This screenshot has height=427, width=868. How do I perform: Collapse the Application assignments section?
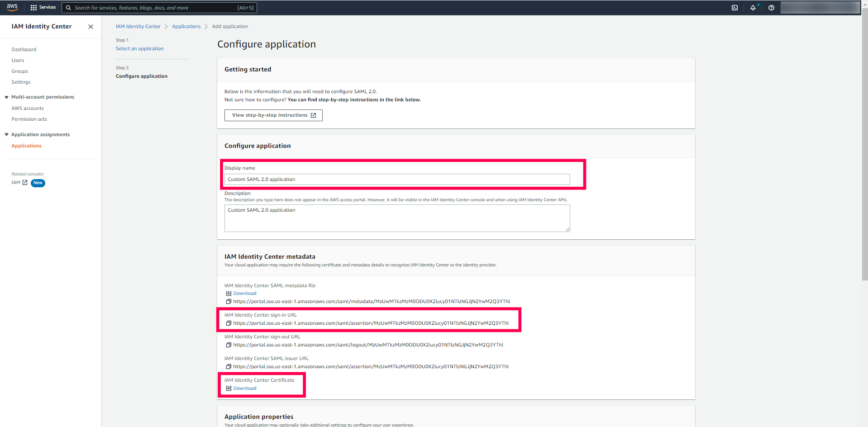click(7, 135)
